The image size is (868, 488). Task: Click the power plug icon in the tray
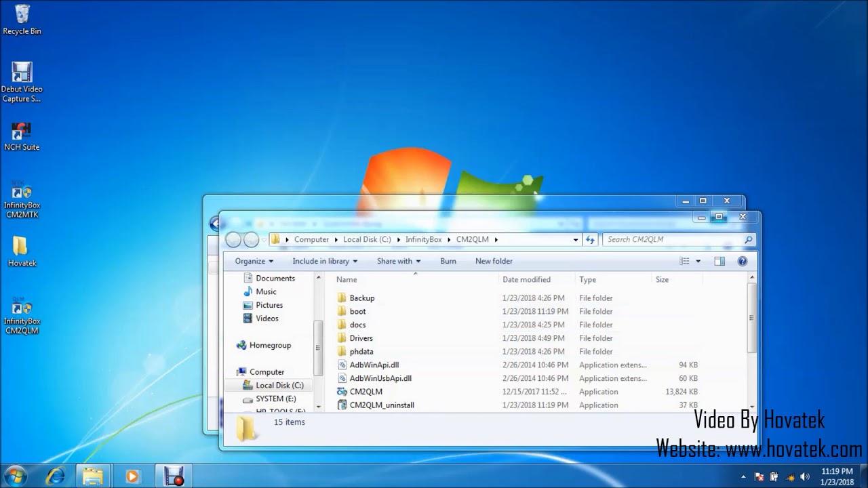tap(774, 476)
